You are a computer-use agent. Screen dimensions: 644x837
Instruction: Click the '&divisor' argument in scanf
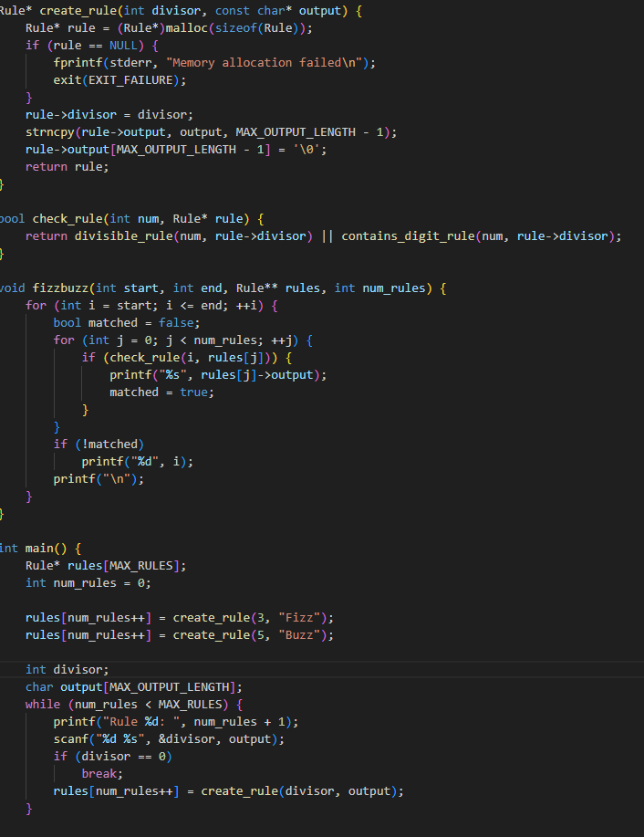click(x=187, y=739)
